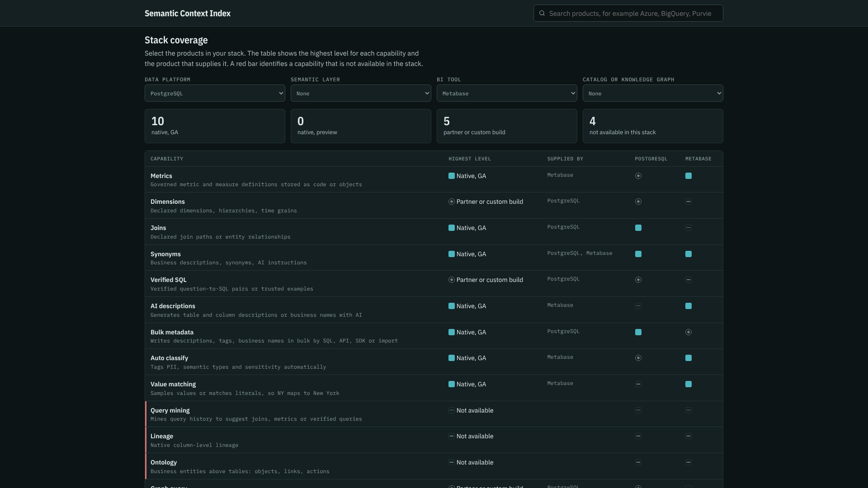
Task: Click Synonyms row Metabase native square icon
Action: pos(689,254)
